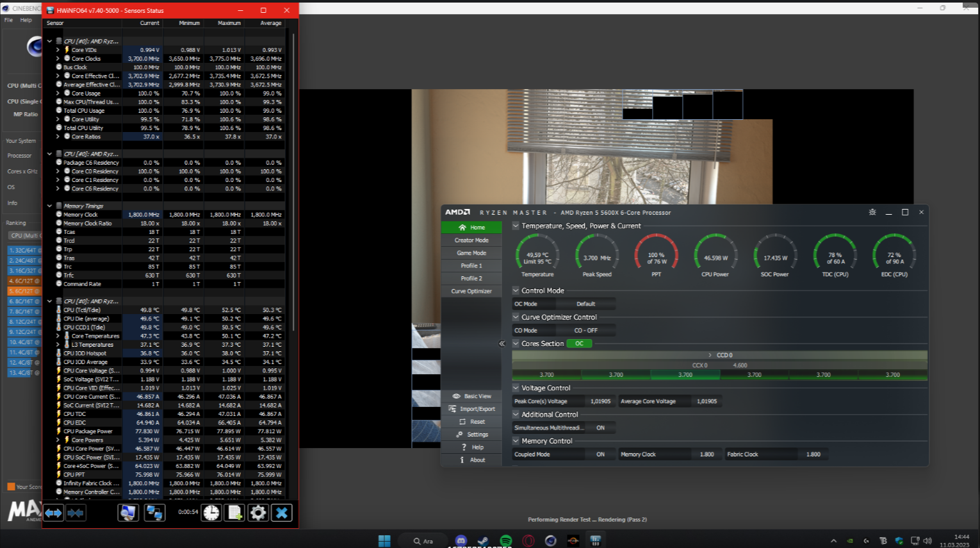Click the highlighted third core 3.700 bar
Screen dimensions: 980x548
685,375
